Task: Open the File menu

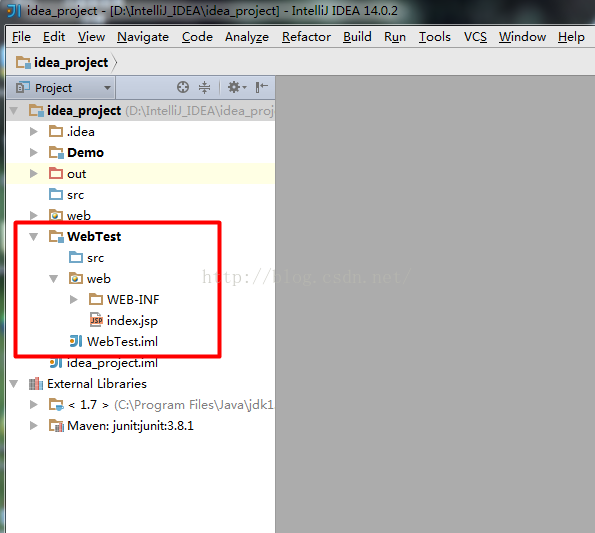Action: tap(21, 37)
